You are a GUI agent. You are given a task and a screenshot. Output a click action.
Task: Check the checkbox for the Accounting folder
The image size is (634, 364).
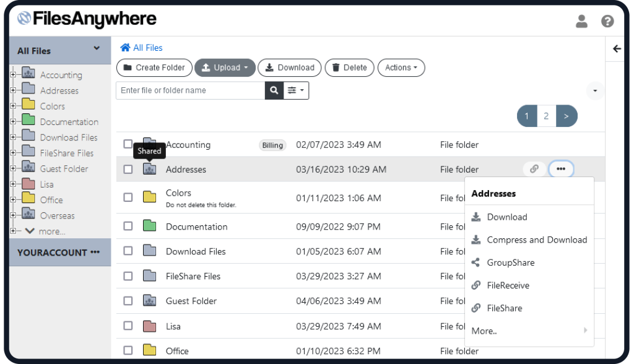(x=128, y=144)
